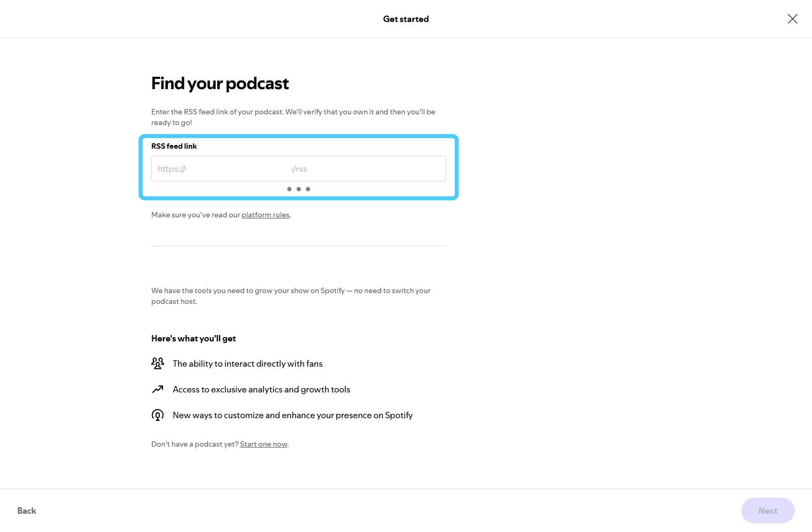Click the Find your podcast heading
The width and height of the screenshot is (812, 532).
[220, 83]
